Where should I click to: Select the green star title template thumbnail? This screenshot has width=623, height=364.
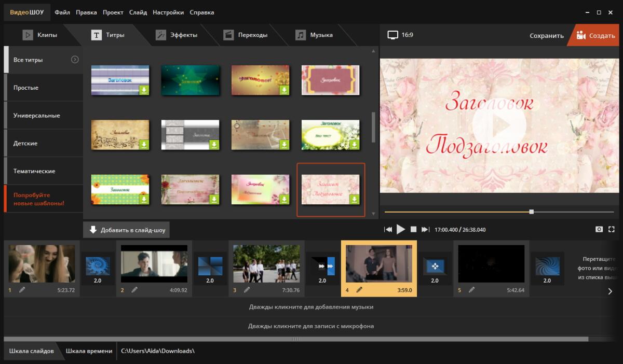tap(190, 80)
